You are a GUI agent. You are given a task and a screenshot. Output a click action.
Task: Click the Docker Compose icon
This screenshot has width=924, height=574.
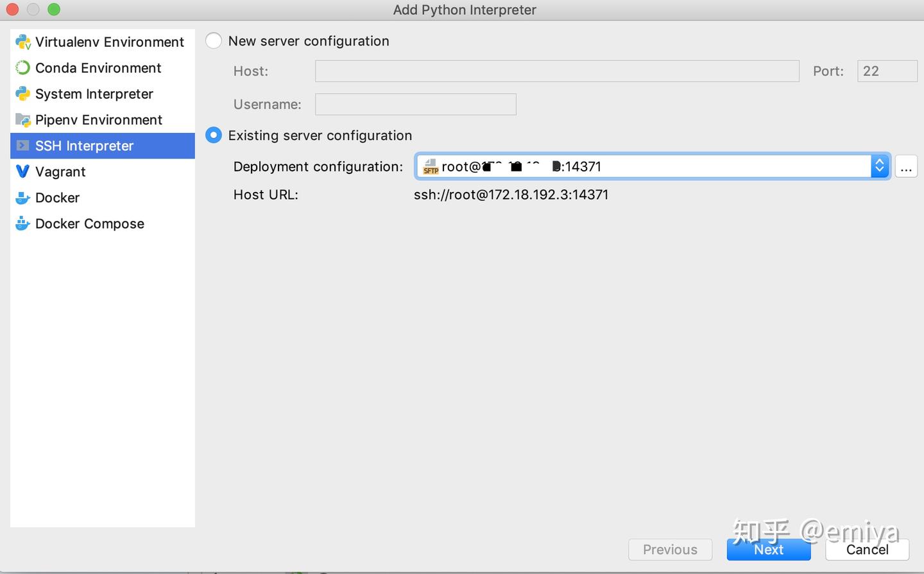pos(23,223)
